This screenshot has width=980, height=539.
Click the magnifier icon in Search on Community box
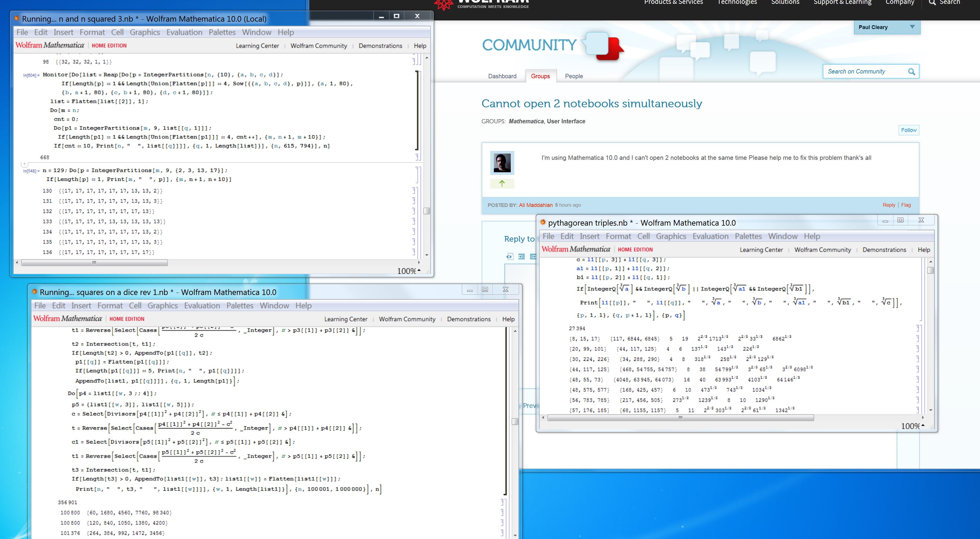[x=911, y=71]
